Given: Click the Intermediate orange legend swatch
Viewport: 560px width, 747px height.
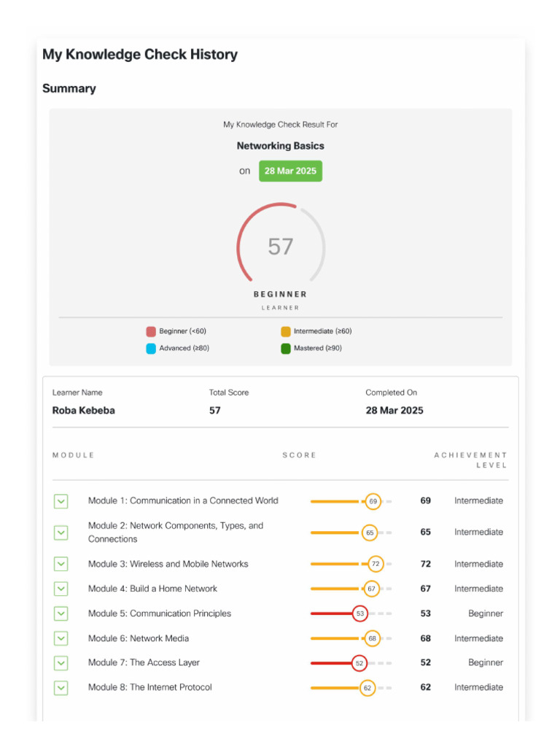Looking at the screenshot, I should pyautogui.click(x=286, y=332).
